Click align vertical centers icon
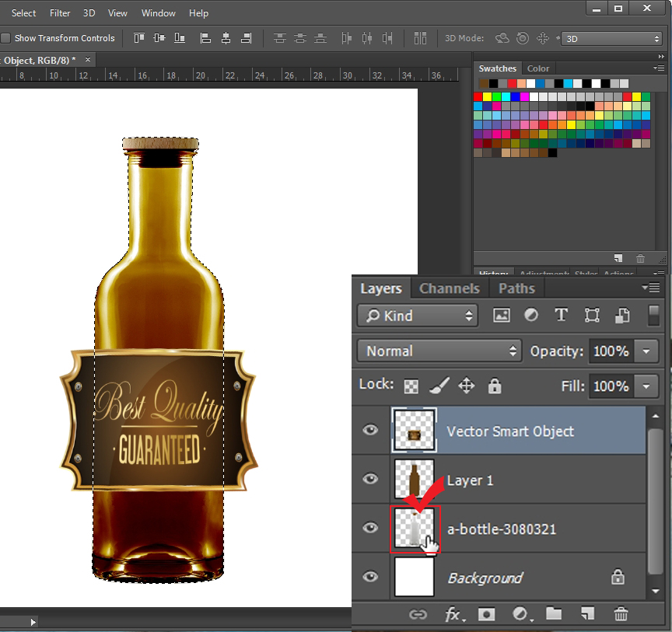 click(159, 38)
